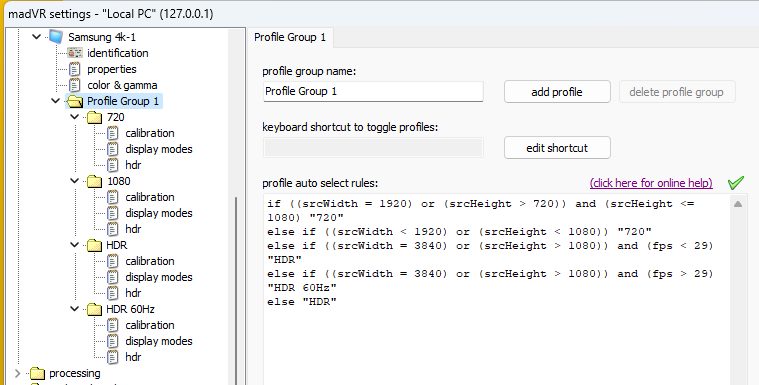Select the identification tree item

[118, 53]
